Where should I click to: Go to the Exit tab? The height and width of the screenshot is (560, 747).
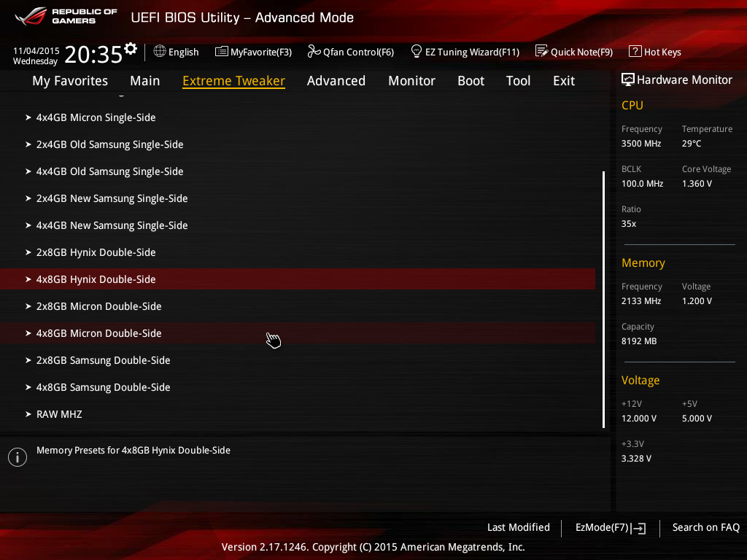point(564,81)
